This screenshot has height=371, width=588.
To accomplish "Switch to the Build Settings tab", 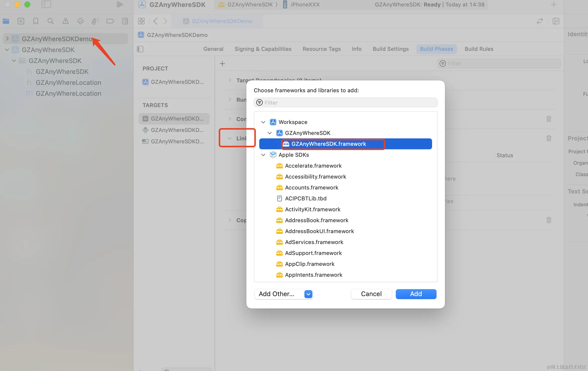I will [x=390, y=49].
